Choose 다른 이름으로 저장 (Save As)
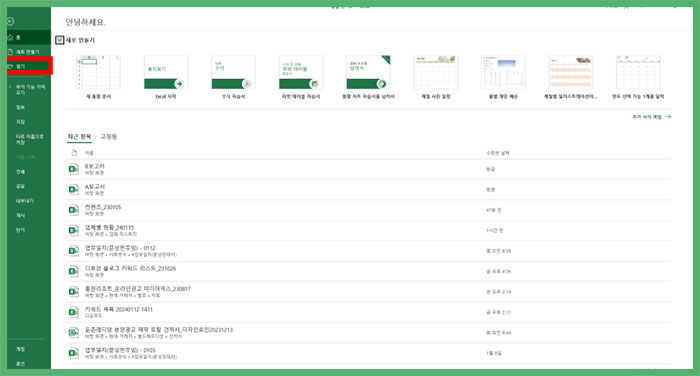The image size is (700, 376). 29,139
